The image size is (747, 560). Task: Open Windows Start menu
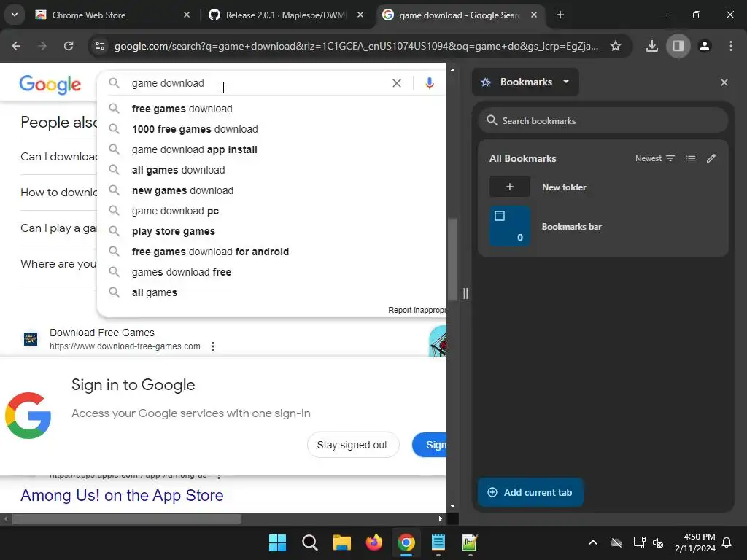(x=277, y=542)
